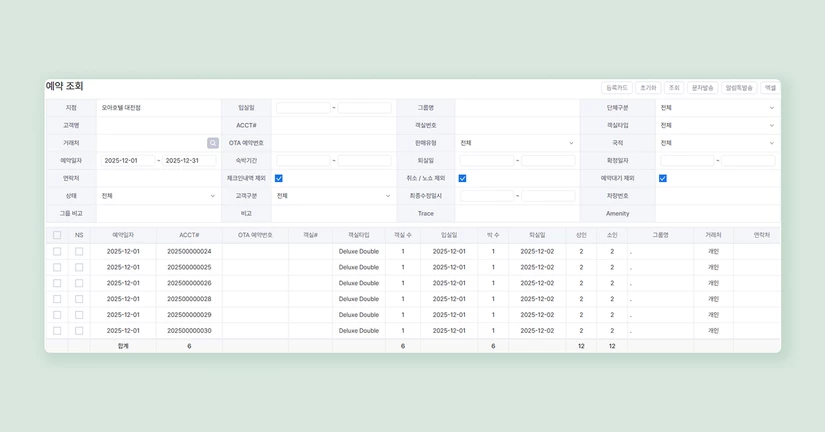Uncheck the 예약대기 제외 checkbox
This screenshot has width=825, height=432.
pos(663,178)
